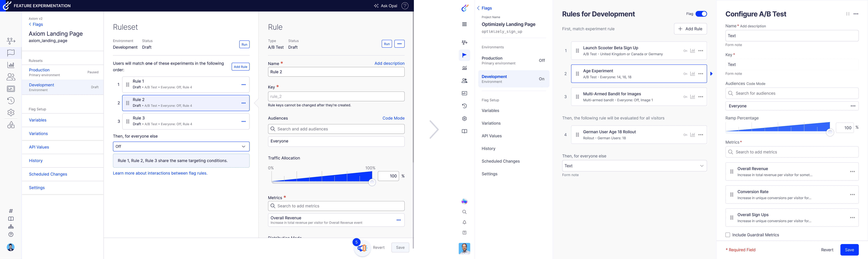Click the Ramp Percentage slider handle
868x259 pixels.
pyautogui.click(x=830, y=133)
